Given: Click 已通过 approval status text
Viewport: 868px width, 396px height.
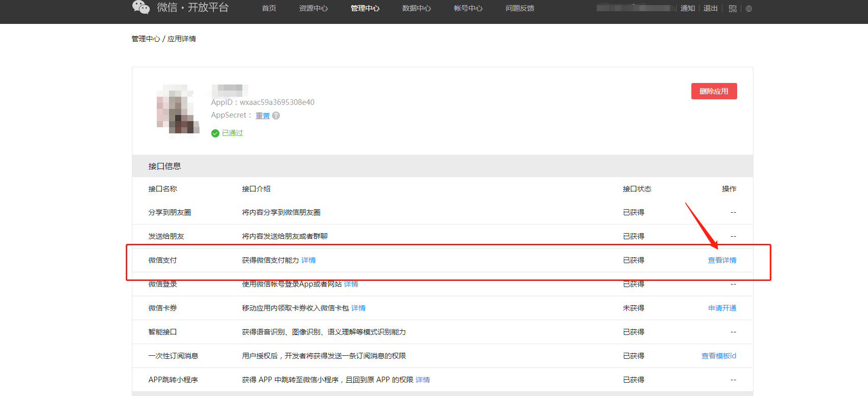Looking at the screenshot, I should click(233, 133).
